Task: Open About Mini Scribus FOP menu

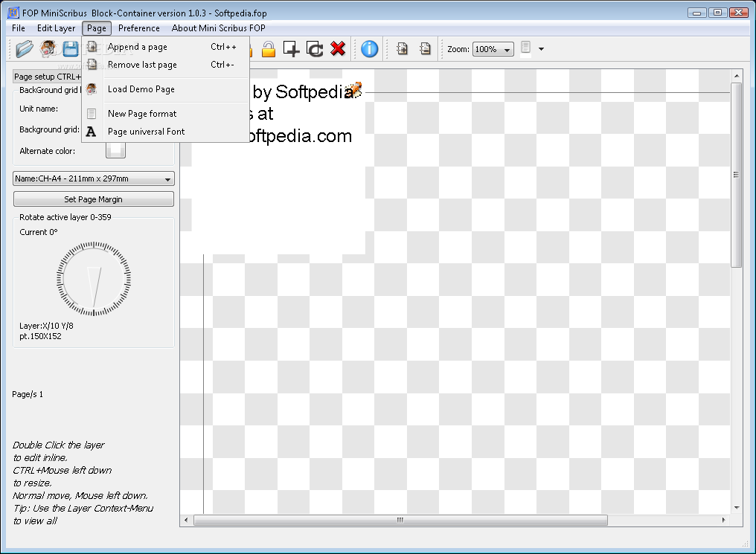Action: [x=219, y=28]
